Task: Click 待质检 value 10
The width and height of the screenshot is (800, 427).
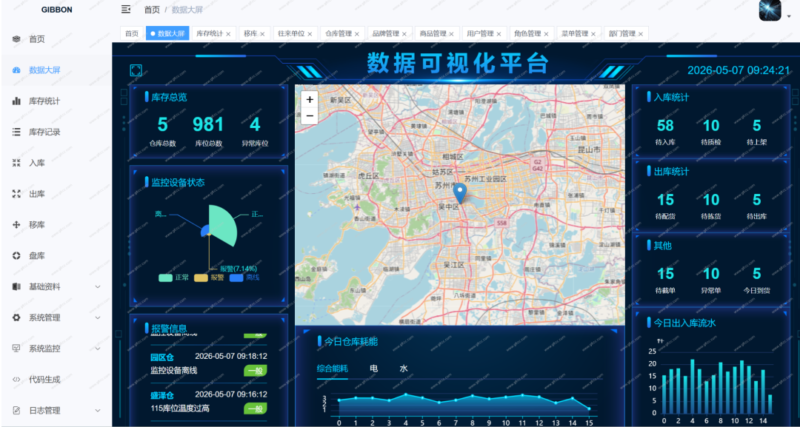Action: pyautogui.click(x=711, y=125)
